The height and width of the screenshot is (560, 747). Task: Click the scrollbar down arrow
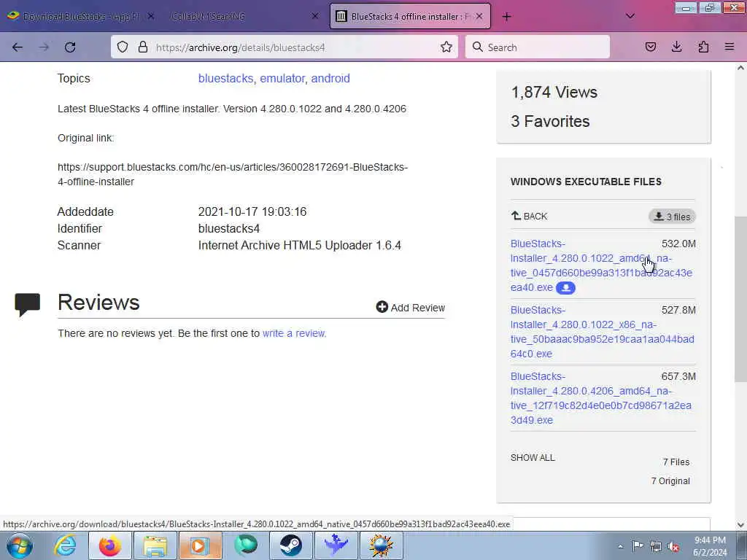click(x=740, y=525)
